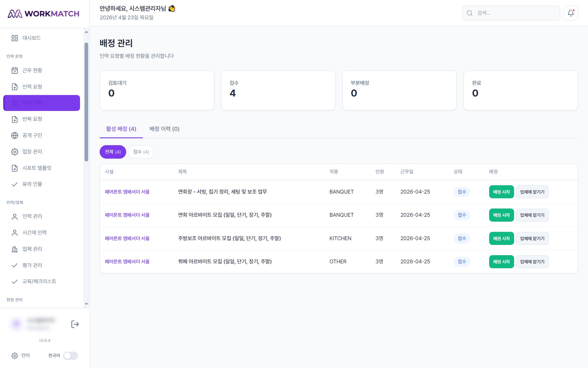Click the 공개 구인 globe icon
This screenshot has width=588, height=368.
coord(15,135)
